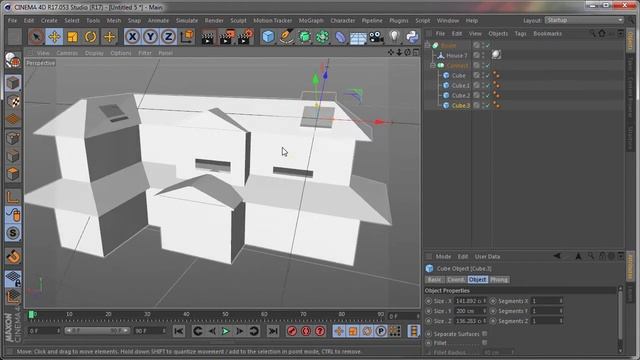This screenshot has width=640, height=360.
Task: Click the Segments Y input field
Action: (x=547, y=311)
